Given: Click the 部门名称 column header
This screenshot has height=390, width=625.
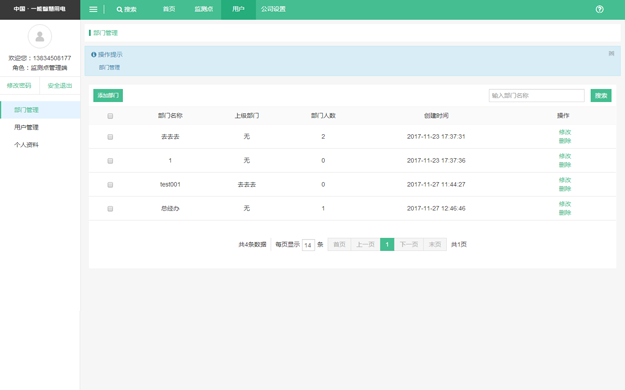Looking at the screenshot, I should 170,116.
